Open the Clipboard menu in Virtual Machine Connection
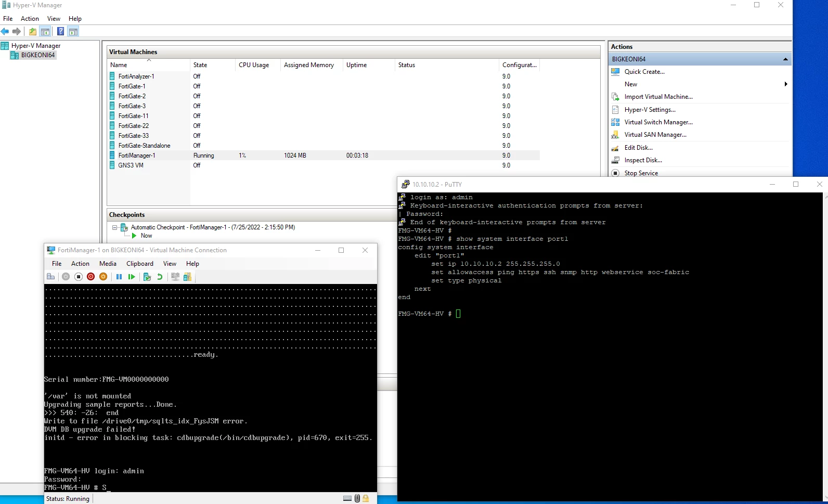This screenshot has width=828, height=504. click(x=140, y=264)
